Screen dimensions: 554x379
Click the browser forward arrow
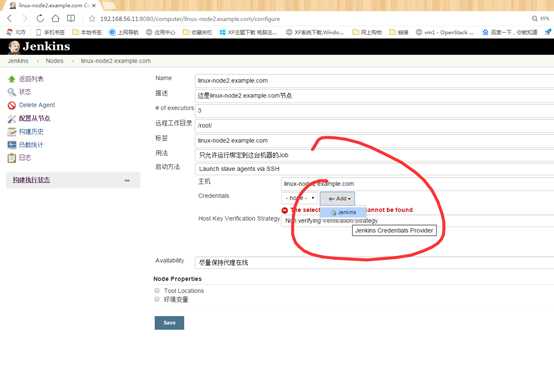coord(25,18)
